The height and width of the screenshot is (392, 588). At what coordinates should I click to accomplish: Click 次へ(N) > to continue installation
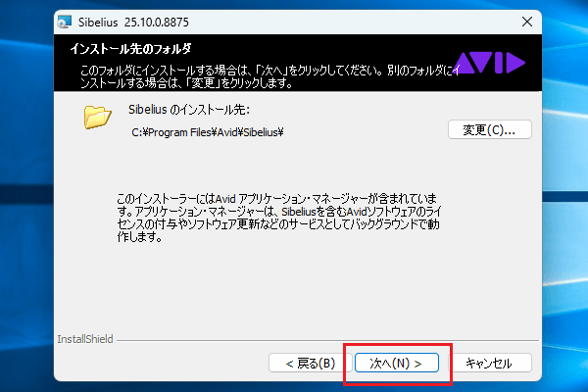[x=396, y=363]
